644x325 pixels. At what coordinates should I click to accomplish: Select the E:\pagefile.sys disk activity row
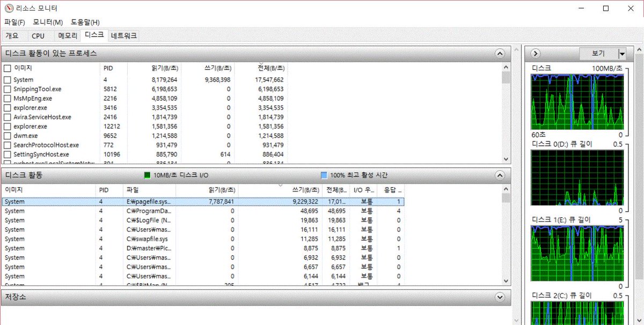(x=203, y=202)
